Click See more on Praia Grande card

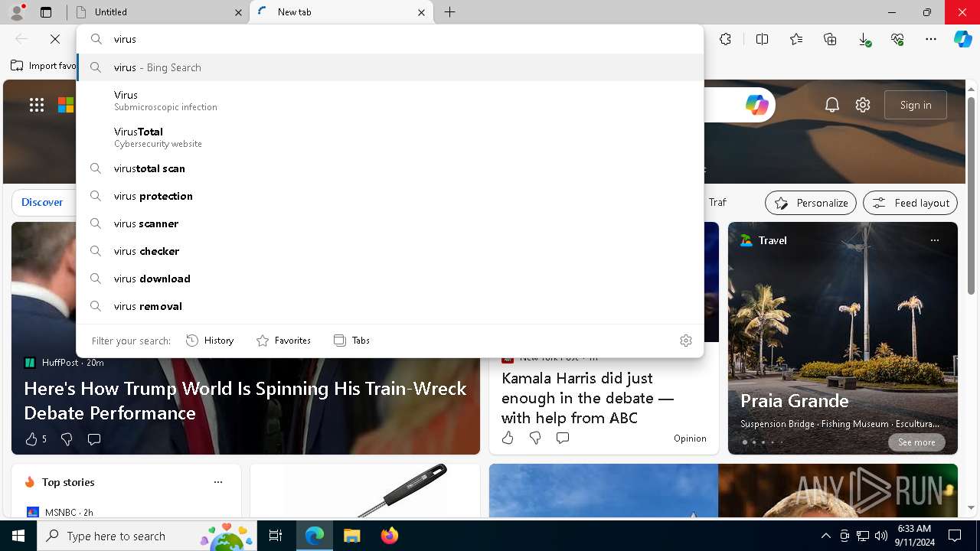coord(916,442)
